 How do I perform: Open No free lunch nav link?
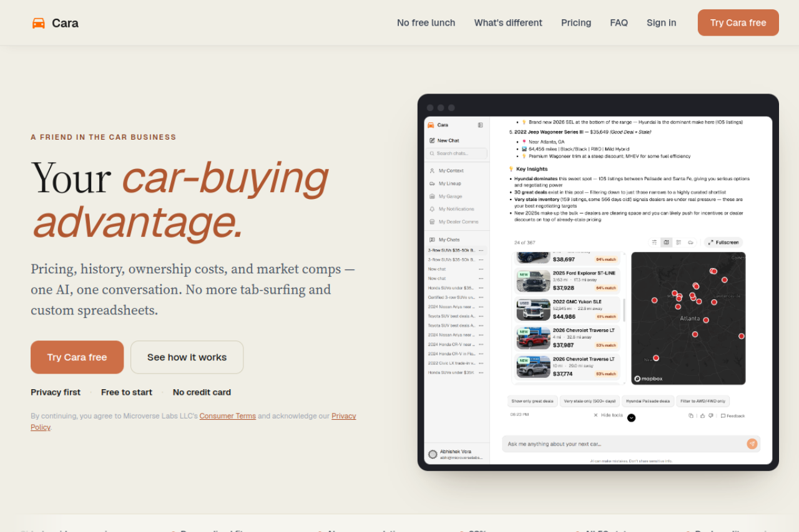(x=426, y=22)
